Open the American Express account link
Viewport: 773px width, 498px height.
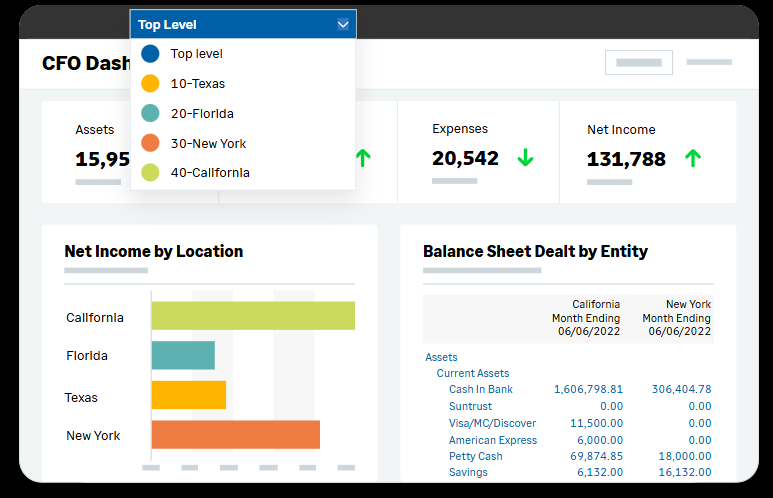point(492,440)
